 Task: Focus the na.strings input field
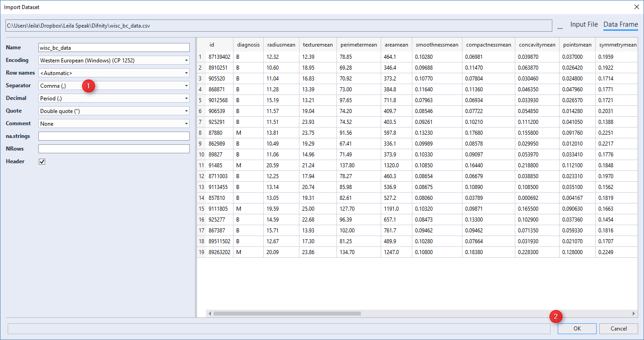pyautogui.click(x=114, y=136)
